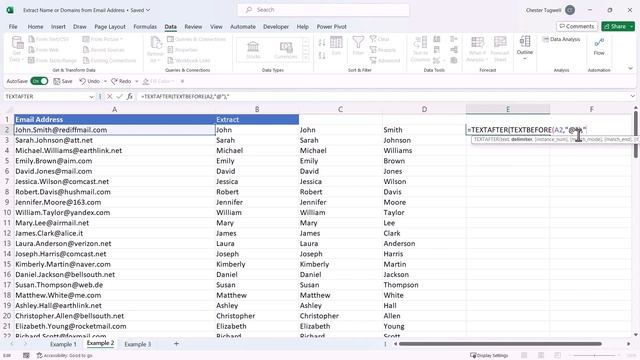
Task: Click the Display Settings button
Action: coord(489,356)
